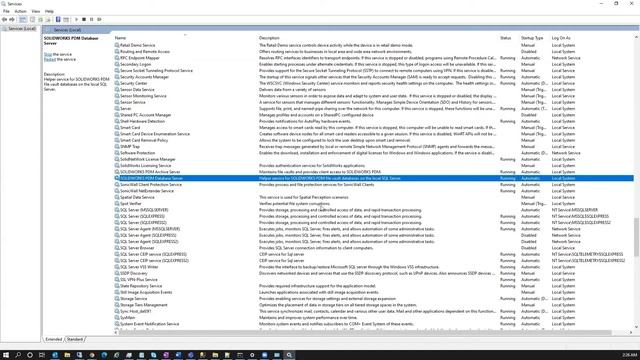Screen dimensions: 640x360
Task: Open Task View from the taskbar
Action: 42,355
